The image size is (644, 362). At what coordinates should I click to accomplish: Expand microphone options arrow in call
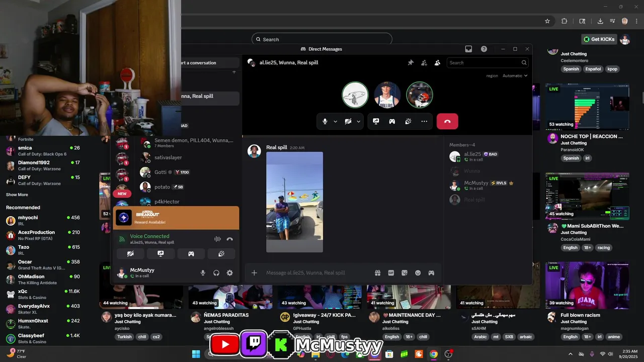pos(335,121)
